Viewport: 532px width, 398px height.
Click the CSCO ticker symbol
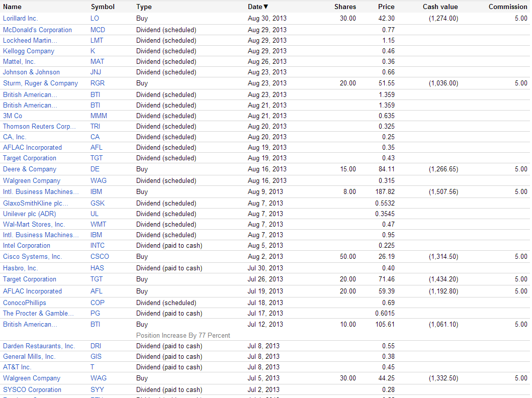pos(100,256)
